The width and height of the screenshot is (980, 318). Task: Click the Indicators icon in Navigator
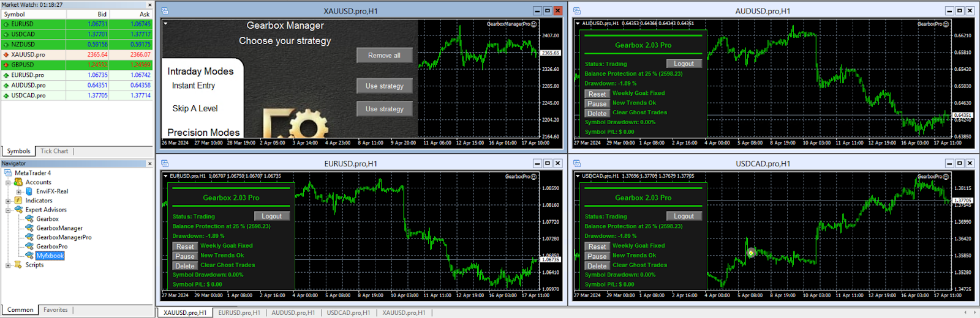pos(18,201)
